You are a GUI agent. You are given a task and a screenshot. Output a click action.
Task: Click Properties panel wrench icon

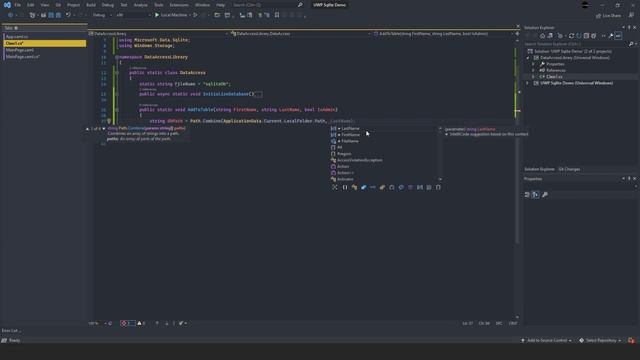[x=545, y=195]
